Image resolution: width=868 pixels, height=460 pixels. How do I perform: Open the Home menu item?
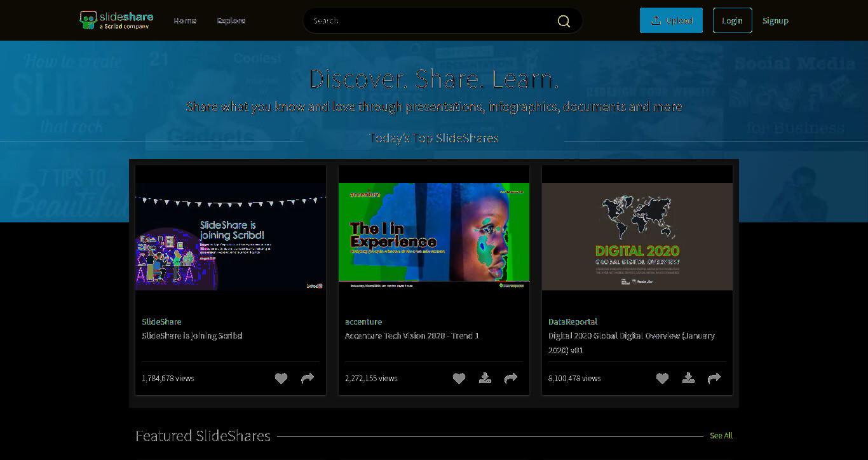pyautogui.click(x=185, y=20)
